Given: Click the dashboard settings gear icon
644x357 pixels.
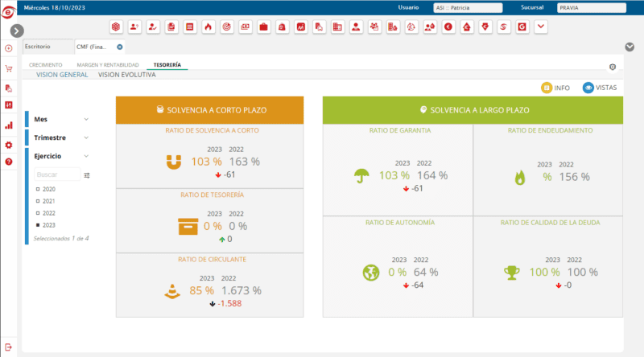Looking at the screenshot, I should (613, 67).
